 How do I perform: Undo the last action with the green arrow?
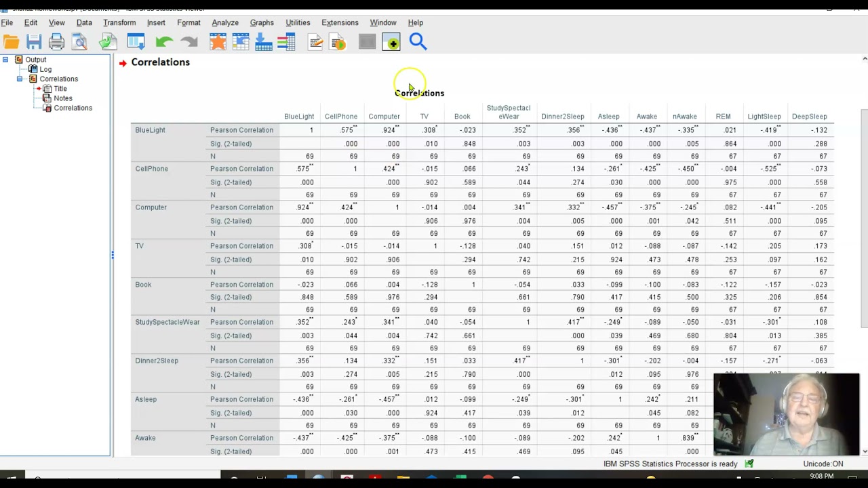pos(164,42)
